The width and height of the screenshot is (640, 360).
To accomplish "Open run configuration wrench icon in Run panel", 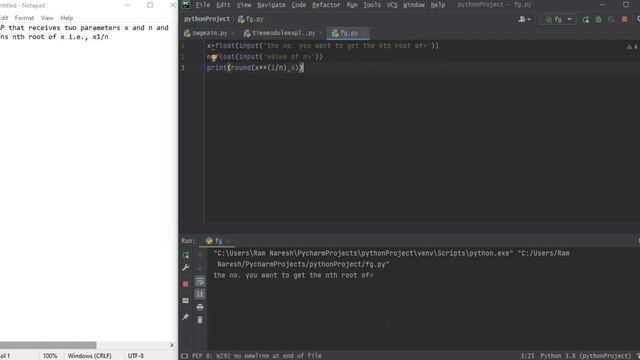I will (x=186, y=268).
